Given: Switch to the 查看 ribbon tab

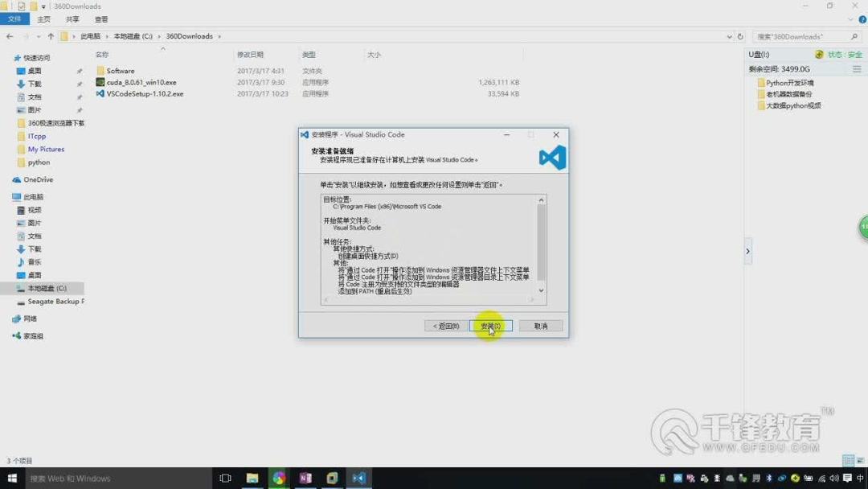Looking at the screenshot, I should (x=101, y=18).
